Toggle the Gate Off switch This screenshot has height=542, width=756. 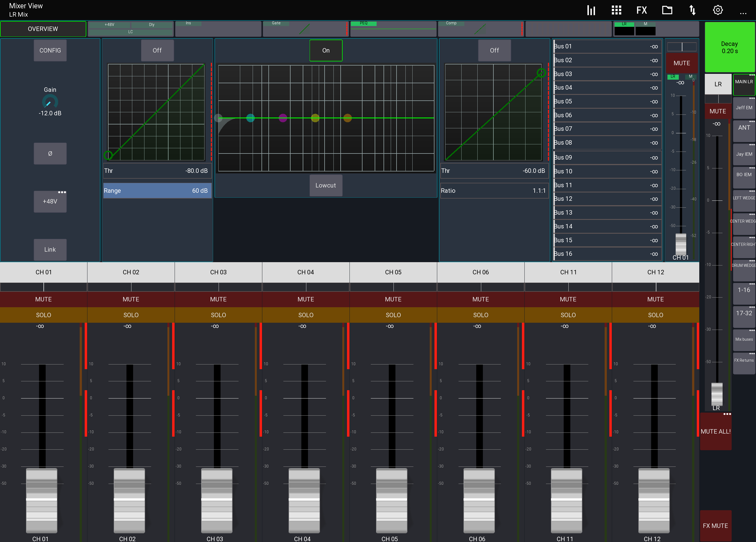(x=157, y=50)
